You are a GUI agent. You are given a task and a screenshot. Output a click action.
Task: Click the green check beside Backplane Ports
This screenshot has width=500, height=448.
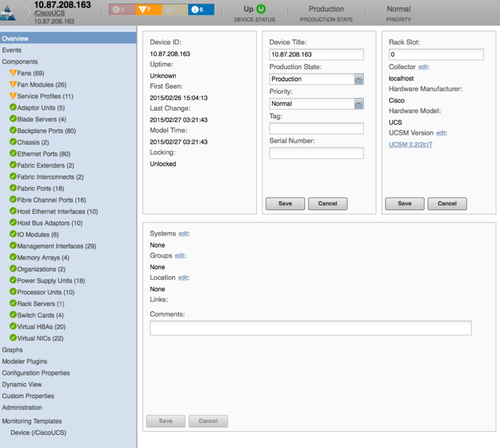[x=13, y=130]
